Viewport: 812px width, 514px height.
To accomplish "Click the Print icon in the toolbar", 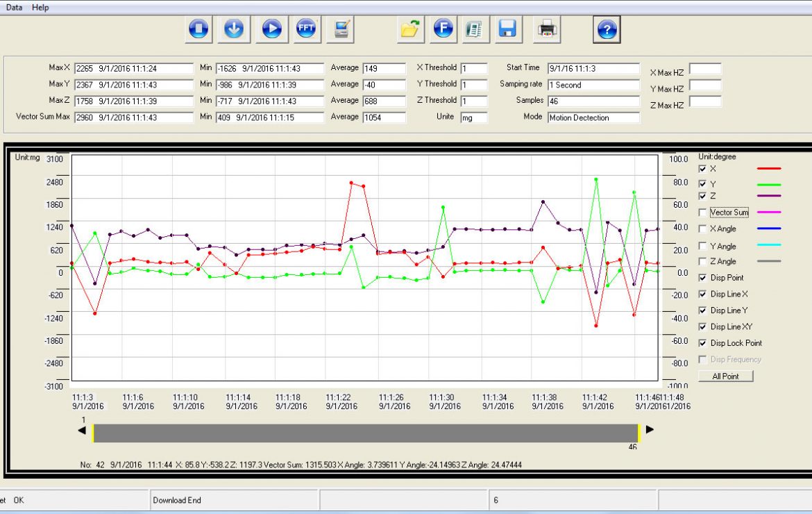I will (x=547, y=28).
